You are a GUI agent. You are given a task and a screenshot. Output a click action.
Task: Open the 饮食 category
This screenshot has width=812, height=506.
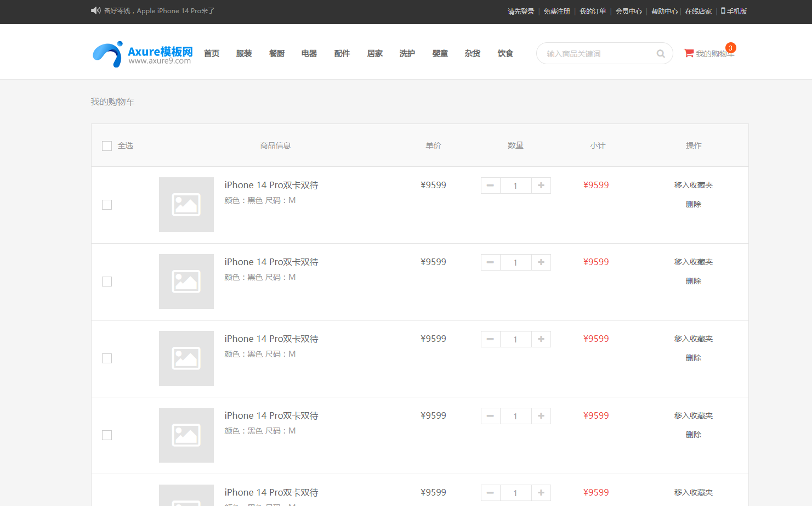coord(506,53)
